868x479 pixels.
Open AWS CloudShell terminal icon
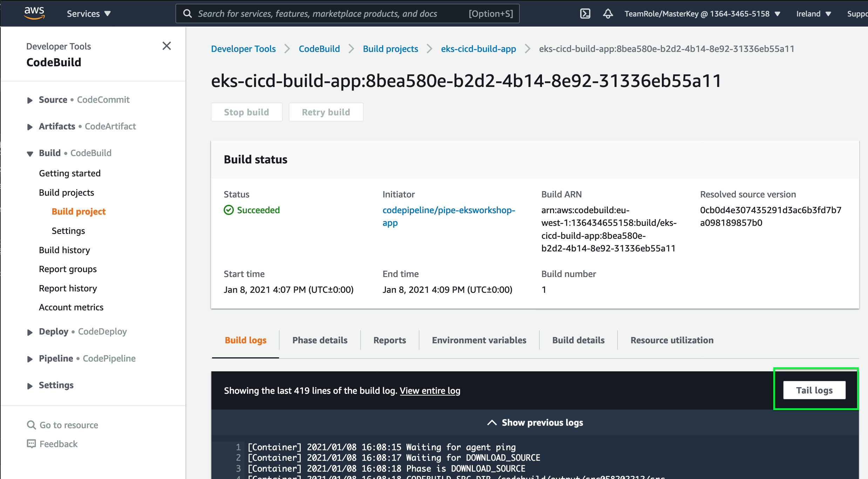tap(585, 14)
